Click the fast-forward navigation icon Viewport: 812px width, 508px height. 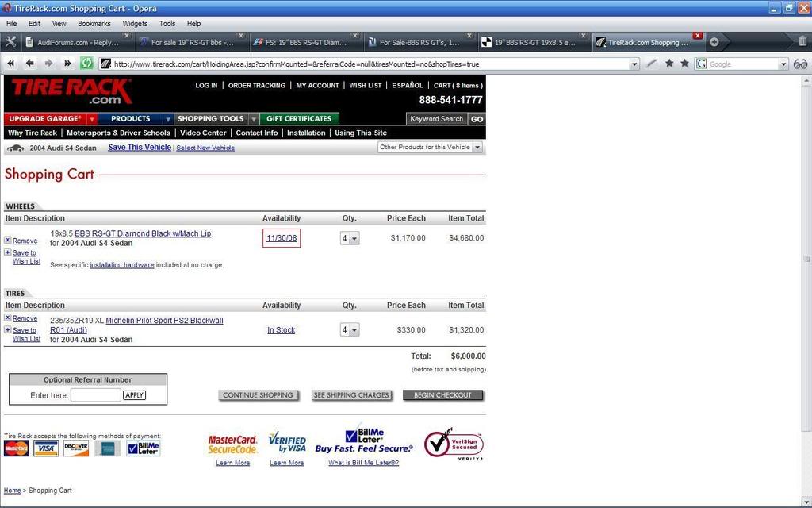(68, 63)
